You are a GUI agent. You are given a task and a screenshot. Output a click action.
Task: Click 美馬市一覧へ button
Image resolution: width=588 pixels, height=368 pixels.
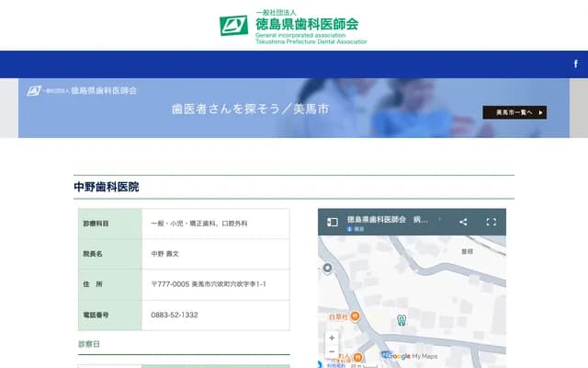tap(514, 112)
